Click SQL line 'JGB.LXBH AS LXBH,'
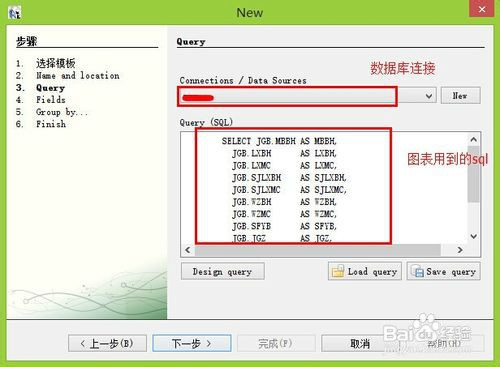 [x=284, y=153]
